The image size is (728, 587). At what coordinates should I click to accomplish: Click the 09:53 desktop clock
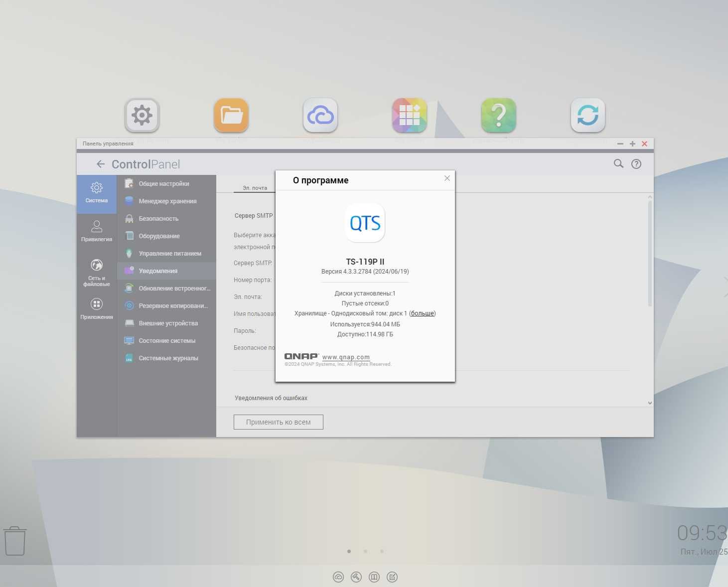click(x=702, y=533)
